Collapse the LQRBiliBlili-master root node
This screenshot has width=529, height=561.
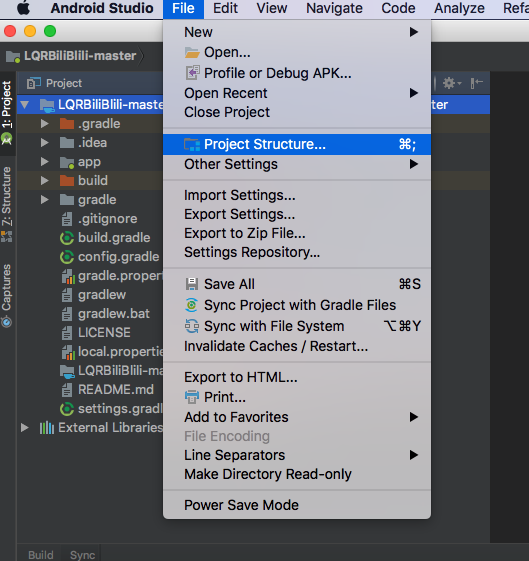coord(25,105)
